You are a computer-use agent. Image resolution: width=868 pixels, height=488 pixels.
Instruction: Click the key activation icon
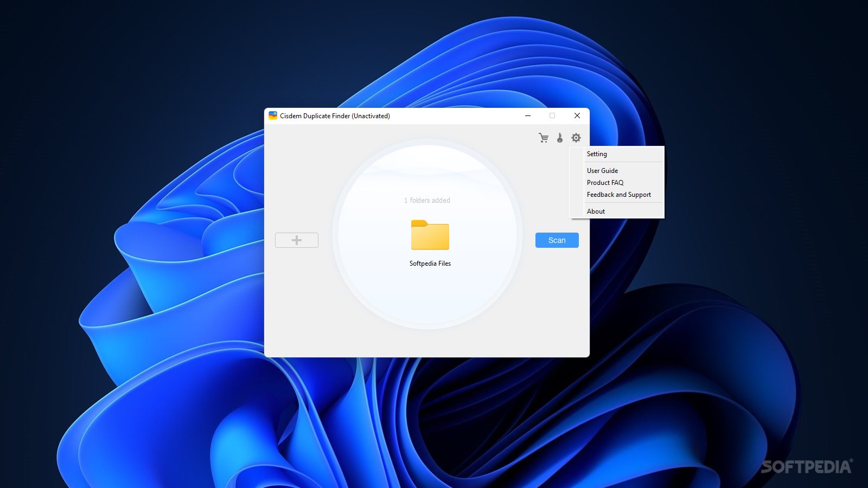click(560, 138)
